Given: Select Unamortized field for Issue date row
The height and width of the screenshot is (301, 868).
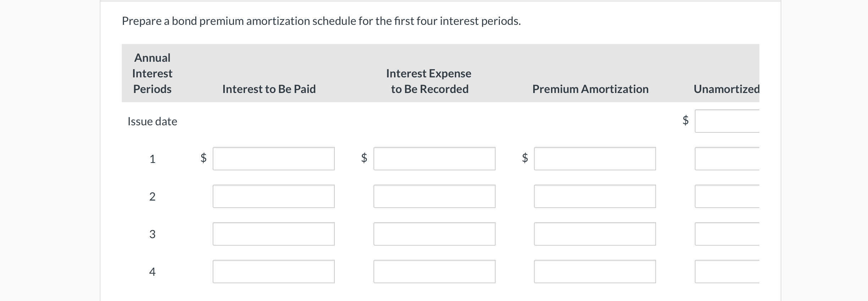Looking at the screenshot, I should (727, 121).
